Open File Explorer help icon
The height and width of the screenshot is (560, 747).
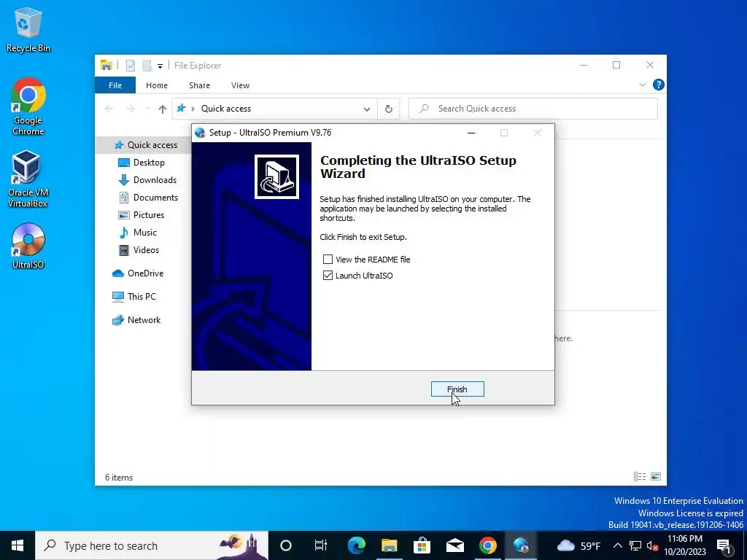pyautogui.click(x=659, y=85)
